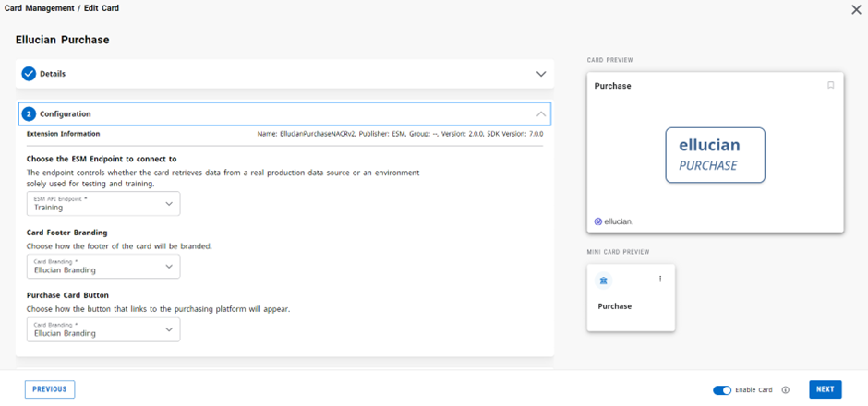Screen dimensions: 868x406
Task: Click the 'Choose the ESM Endpoint to connect to' heading
Action: coord(102,159)
